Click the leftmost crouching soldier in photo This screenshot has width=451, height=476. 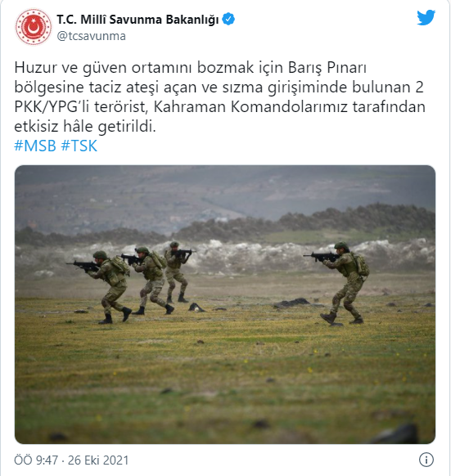point(108,287)
